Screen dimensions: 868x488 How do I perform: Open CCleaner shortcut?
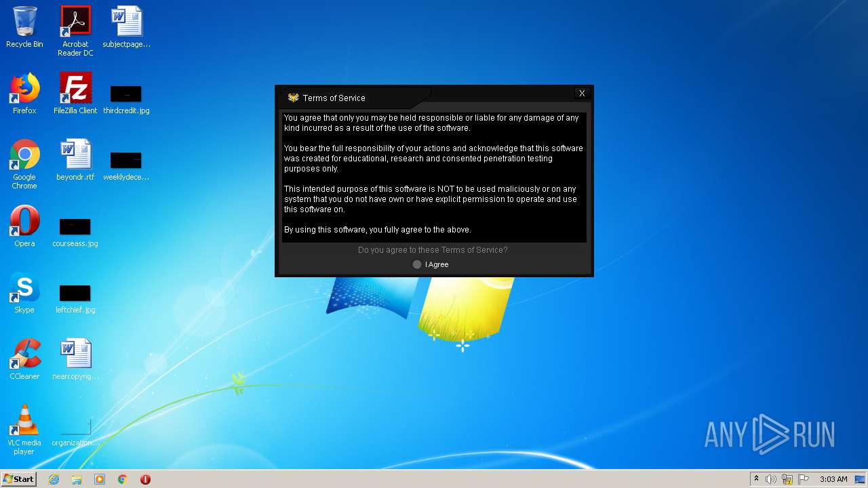coord(24,359)
